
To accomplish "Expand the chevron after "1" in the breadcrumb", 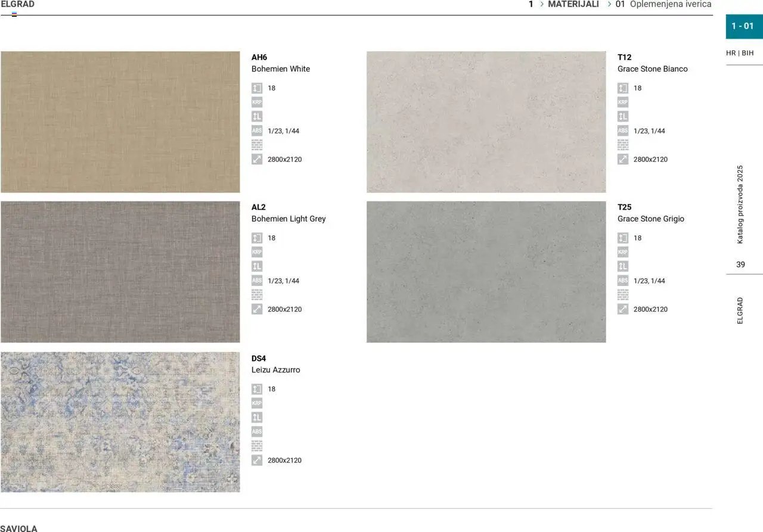I will pyautogui.click(x=541, y=4).
